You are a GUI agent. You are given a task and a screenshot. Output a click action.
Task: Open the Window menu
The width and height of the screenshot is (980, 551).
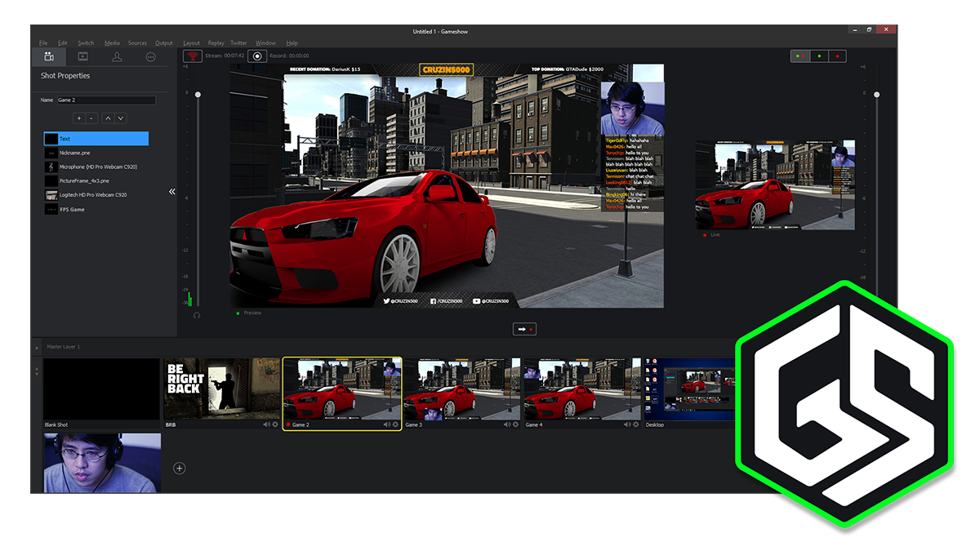(x=265, y=43)
